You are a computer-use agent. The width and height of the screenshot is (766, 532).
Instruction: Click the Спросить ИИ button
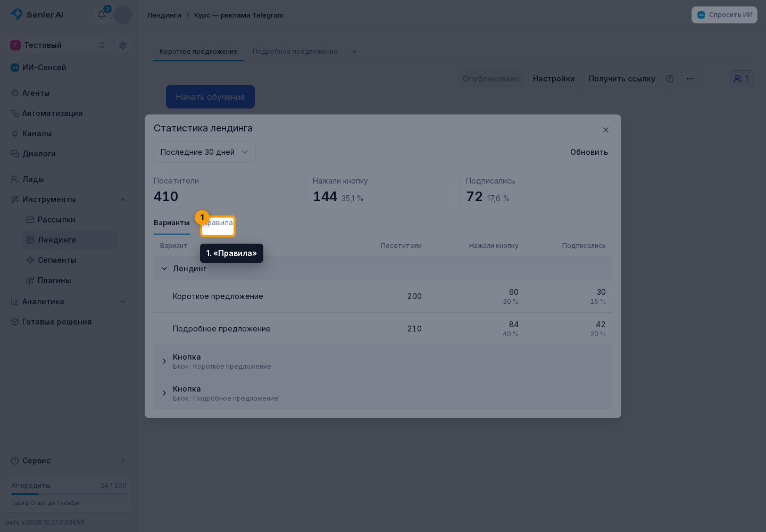[725, 15]
